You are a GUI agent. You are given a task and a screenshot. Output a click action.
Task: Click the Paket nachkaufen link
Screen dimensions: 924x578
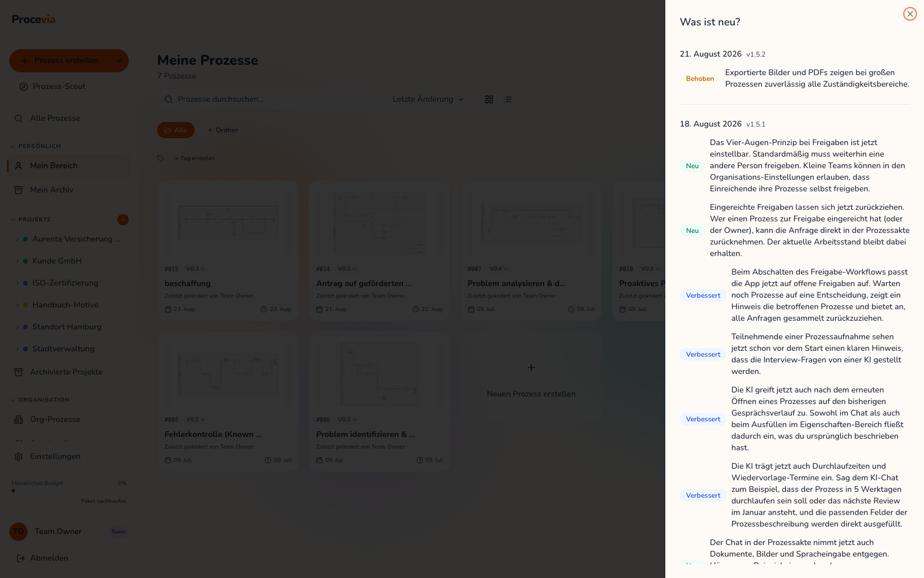tap(103, 501)
